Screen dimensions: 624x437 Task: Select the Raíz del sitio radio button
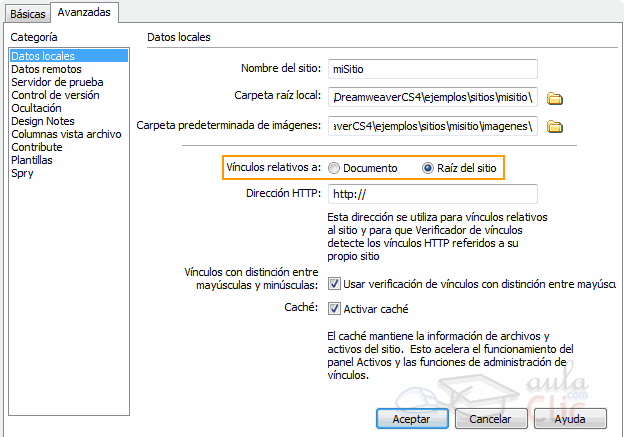428,168
